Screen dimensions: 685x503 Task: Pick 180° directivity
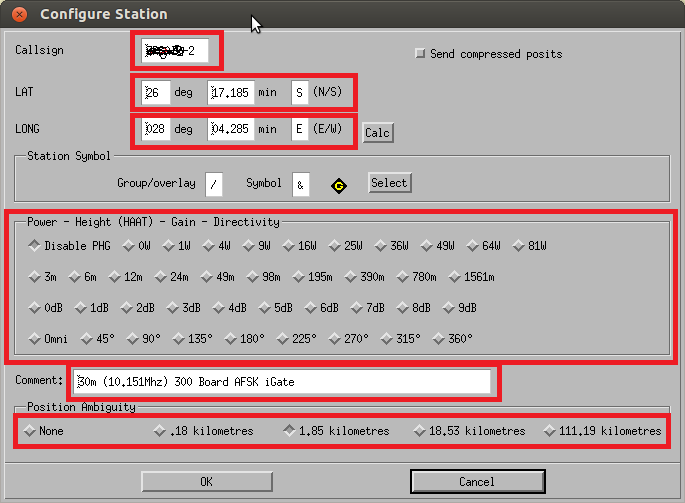pos(244,339)
